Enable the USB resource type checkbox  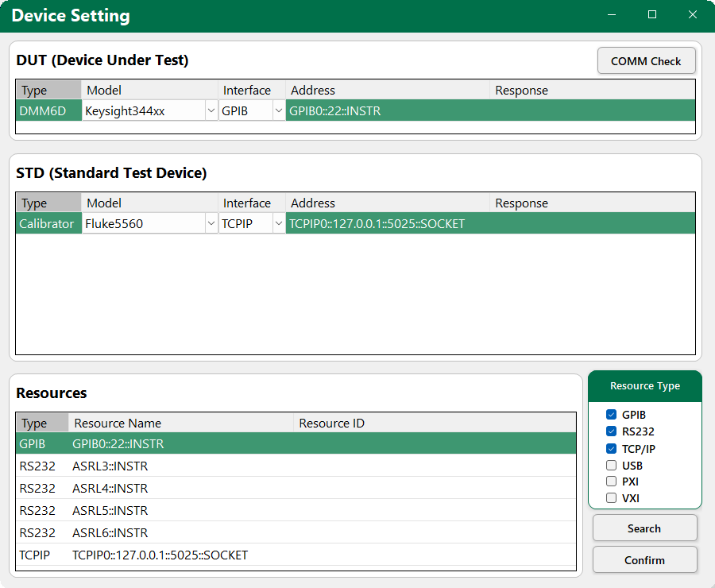tap(611, 466)
